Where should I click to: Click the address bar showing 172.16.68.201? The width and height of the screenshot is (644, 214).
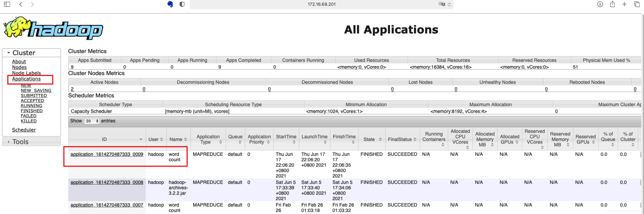coord(321,4)
